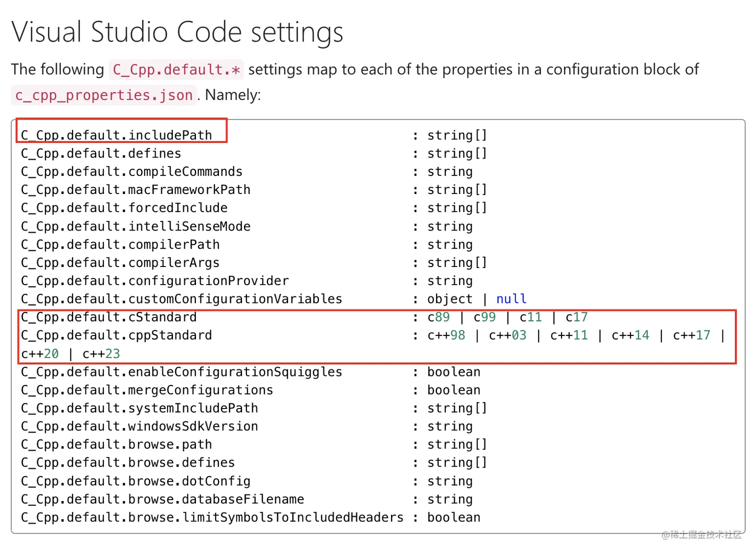Click the inline code 'c_cpp_properties.json'

point(104,95)
